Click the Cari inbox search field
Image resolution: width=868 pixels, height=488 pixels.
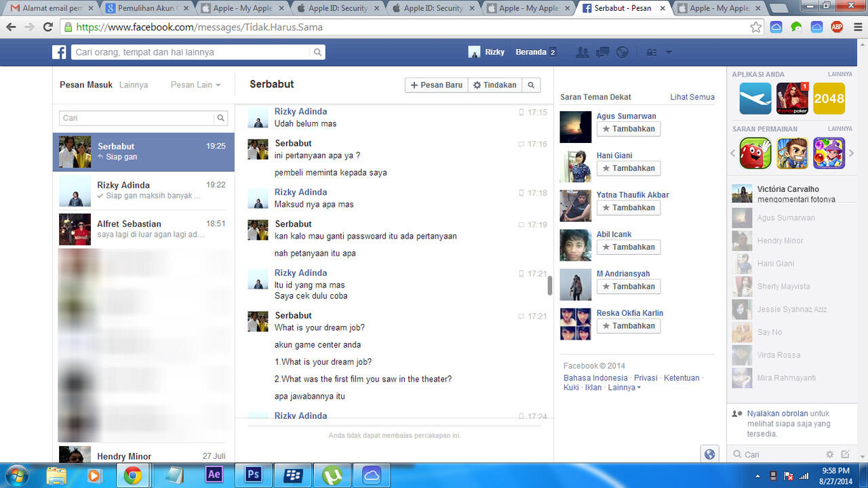137,118
